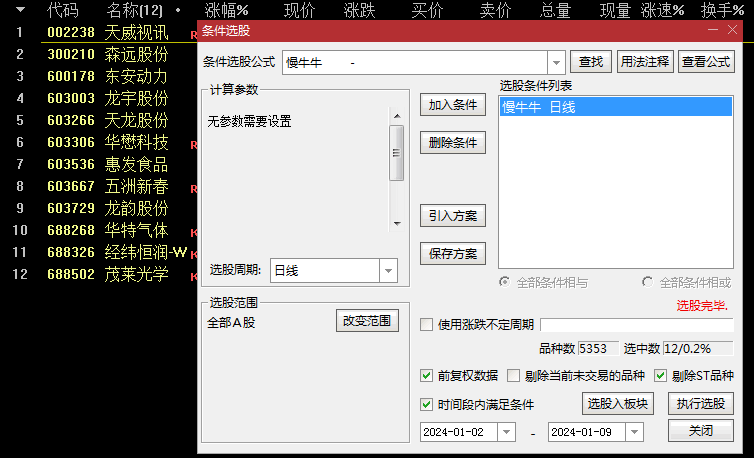
Task: Sort by 现量 column header
Action: (x=616, y=10)
